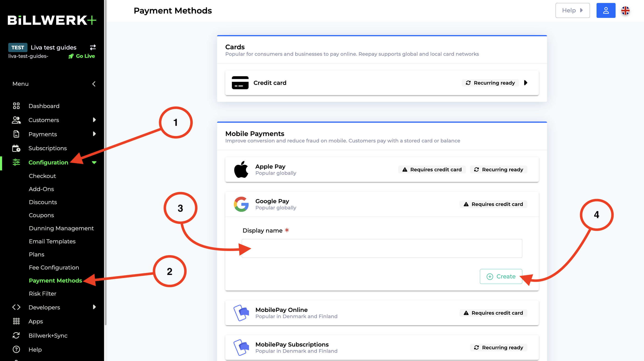Click the UK flag language icon
Screen dimensions: 644x361
point(625,11)
